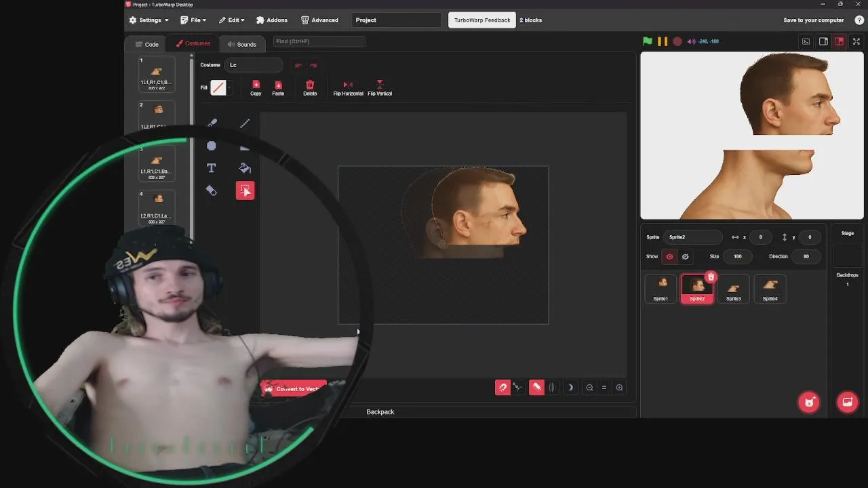Switch to small stage layout icon

point(823,41)
